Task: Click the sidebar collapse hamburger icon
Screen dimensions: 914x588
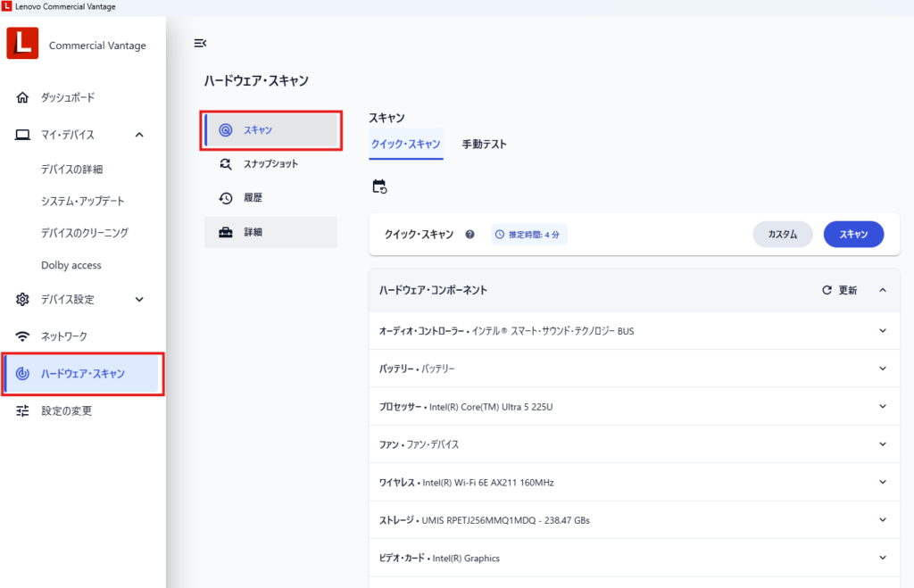Action: [200, 43]
